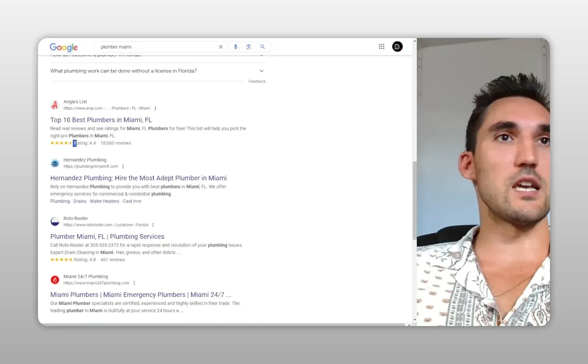Click the Hernandez Plumbing favicon
This screenshot has height=364, width=588.
[x=55, y=163]
